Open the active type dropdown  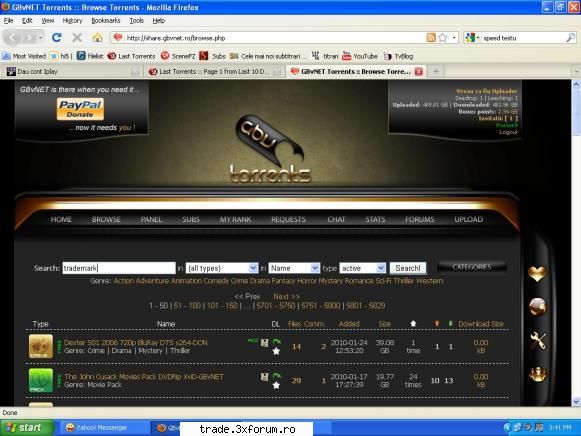click(x=362, y=268)
